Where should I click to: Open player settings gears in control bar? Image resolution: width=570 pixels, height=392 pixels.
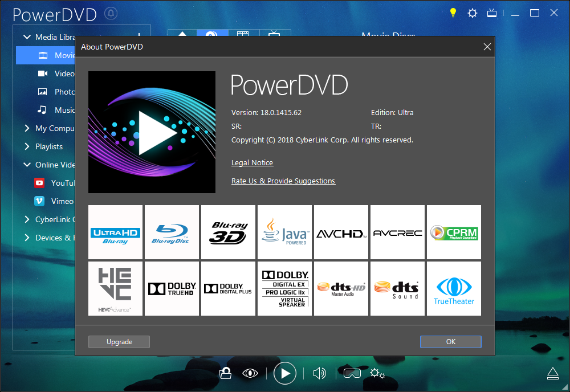coord(377,373)
